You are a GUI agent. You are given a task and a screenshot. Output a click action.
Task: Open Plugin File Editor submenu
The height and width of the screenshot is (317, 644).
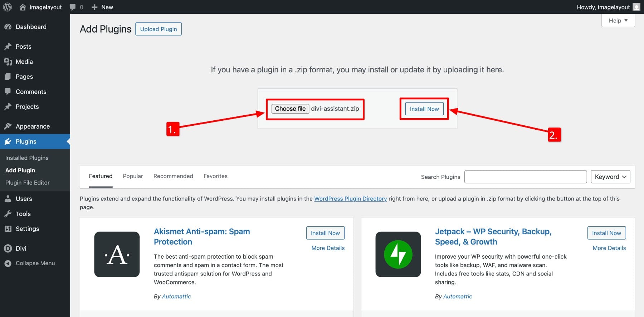point(28,183)
